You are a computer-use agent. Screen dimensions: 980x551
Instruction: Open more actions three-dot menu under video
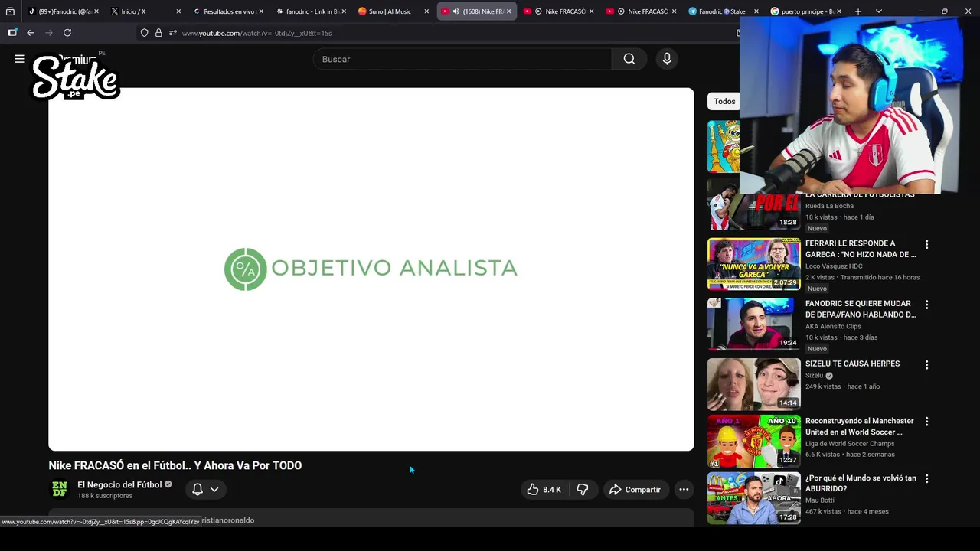click(x=684, y=490)
